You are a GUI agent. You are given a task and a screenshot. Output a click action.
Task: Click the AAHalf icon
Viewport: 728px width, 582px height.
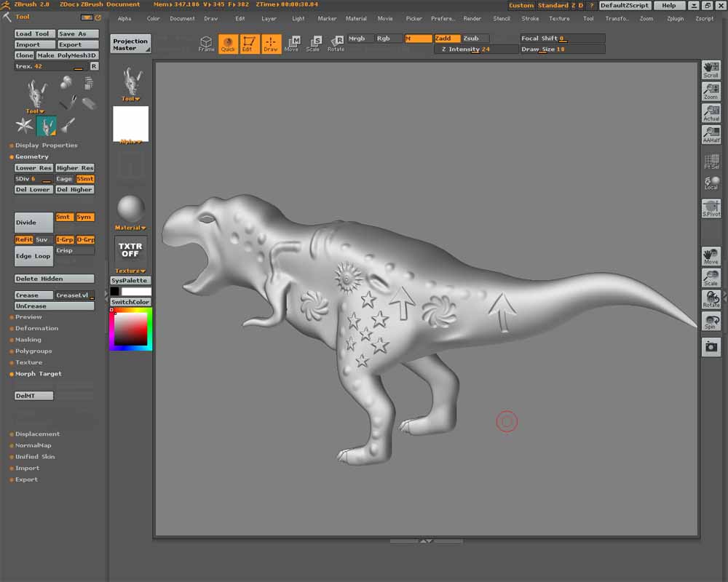[711, 135]
